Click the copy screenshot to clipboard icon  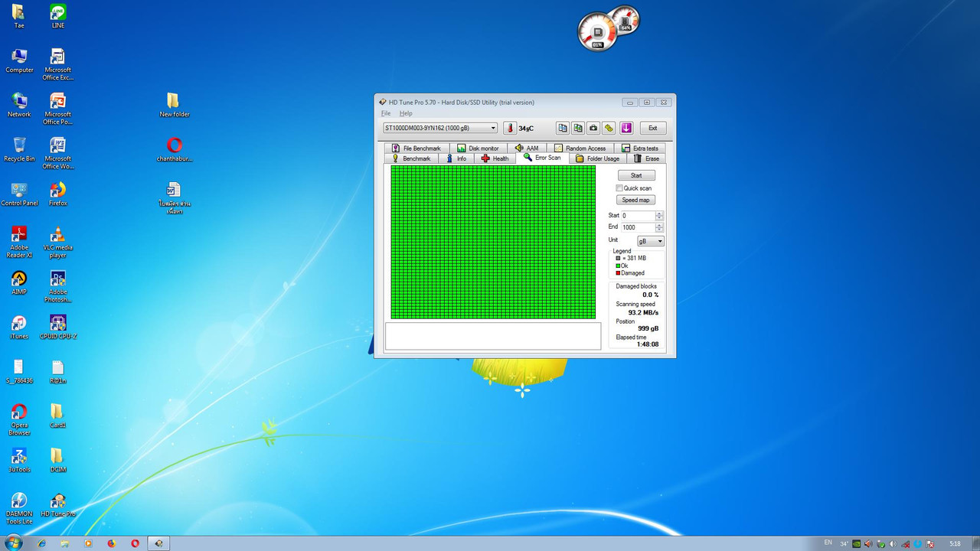(578, 128)
